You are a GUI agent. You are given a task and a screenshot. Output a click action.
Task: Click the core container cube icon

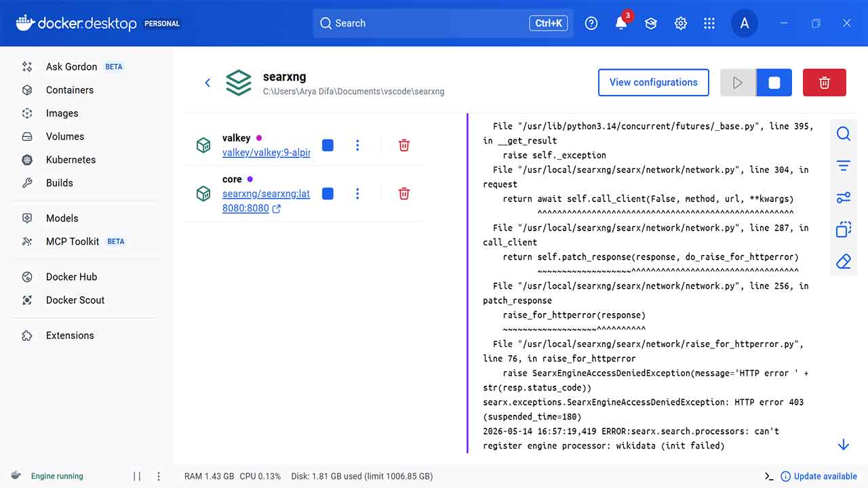pyautogui.click(x=203, y=194)
